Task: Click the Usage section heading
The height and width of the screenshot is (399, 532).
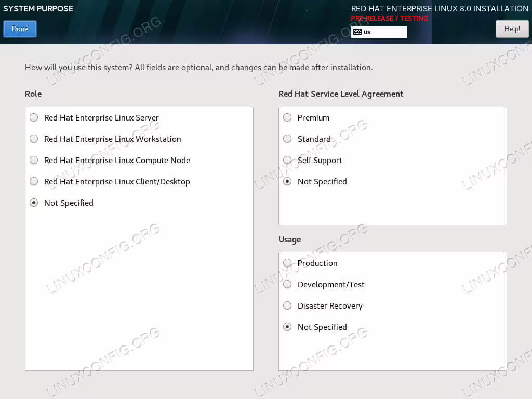Action: [x=289, y=240]
